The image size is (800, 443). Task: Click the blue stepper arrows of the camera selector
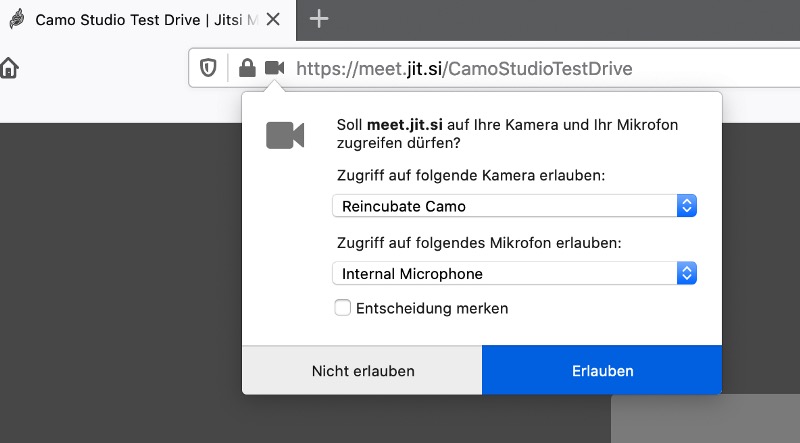pyautogui.click(x=687, y=206)
